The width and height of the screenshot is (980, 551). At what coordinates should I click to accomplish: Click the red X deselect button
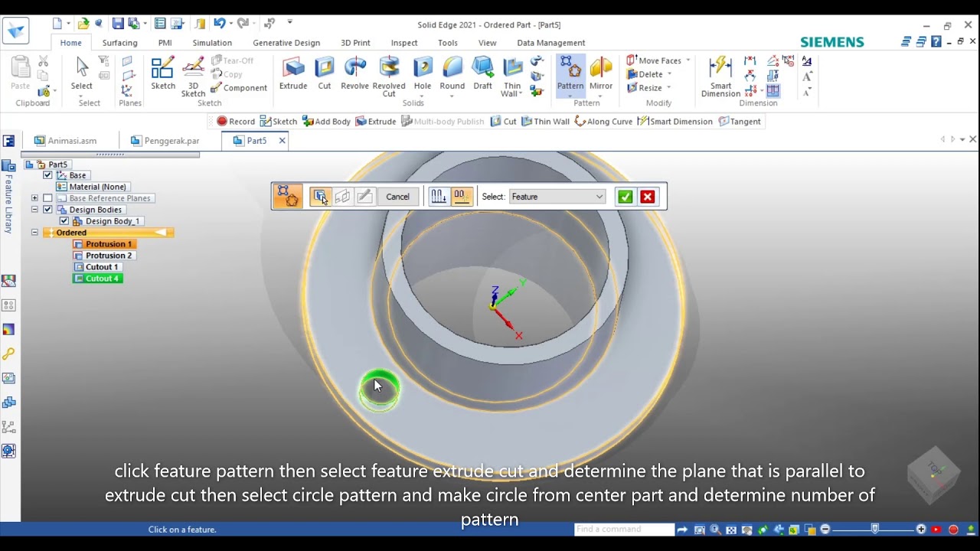[648, 197]
